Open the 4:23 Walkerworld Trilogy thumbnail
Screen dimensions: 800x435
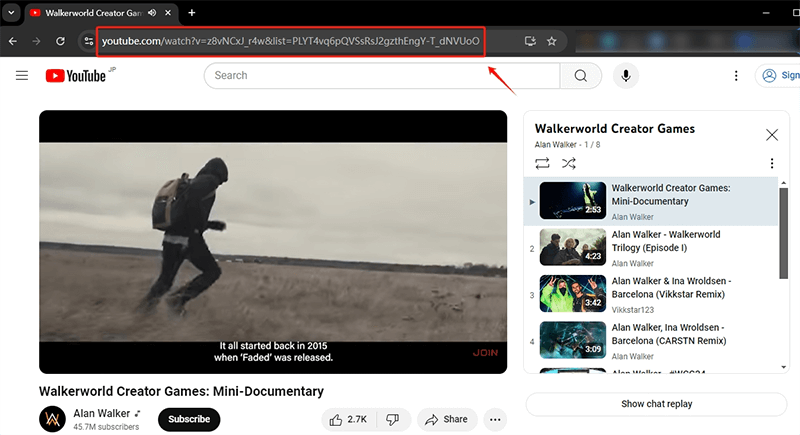click(573, 247)
